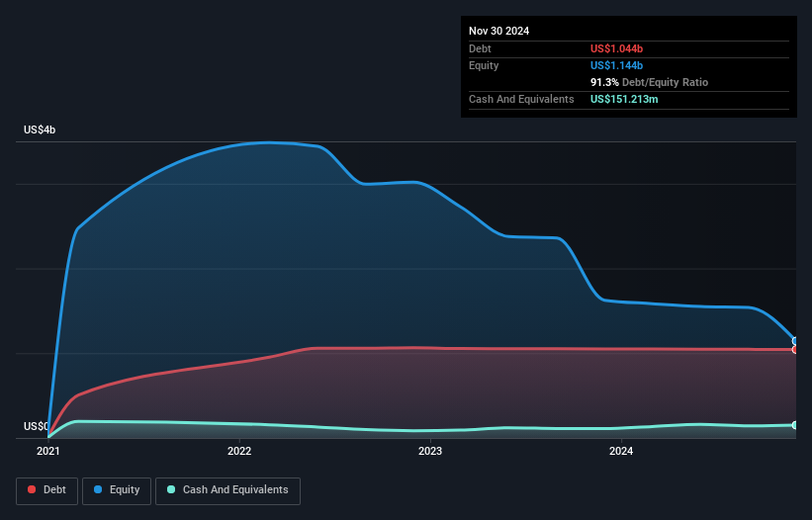Select the Debt end-point marker on chart
This screenshot has width=812, height=520.
(795, 350)
